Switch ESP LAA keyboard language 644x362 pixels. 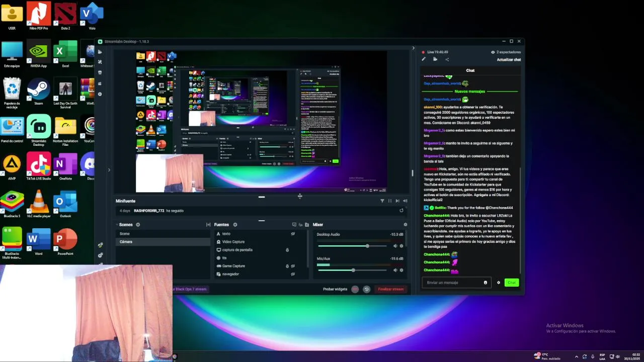(x=602, y=356)
